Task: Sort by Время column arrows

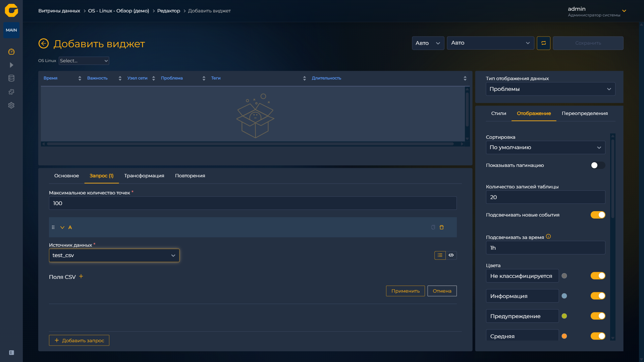Action: pyautogui.click(x=79, y=78)
